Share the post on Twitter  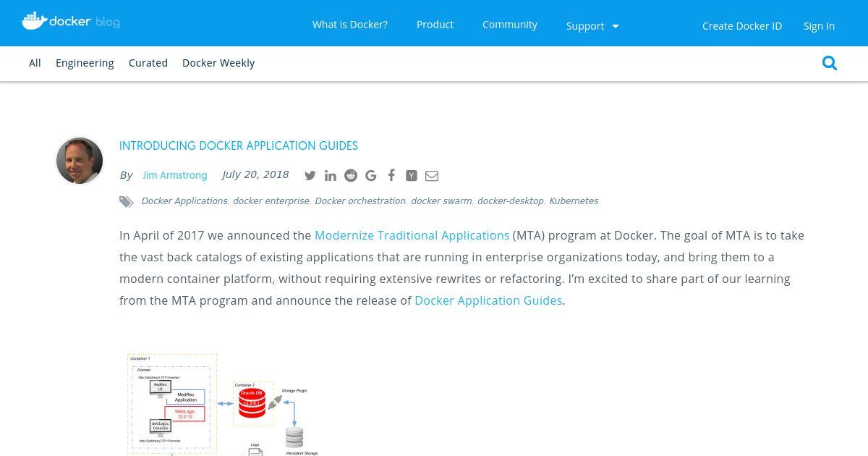click(x=310, y=175)
